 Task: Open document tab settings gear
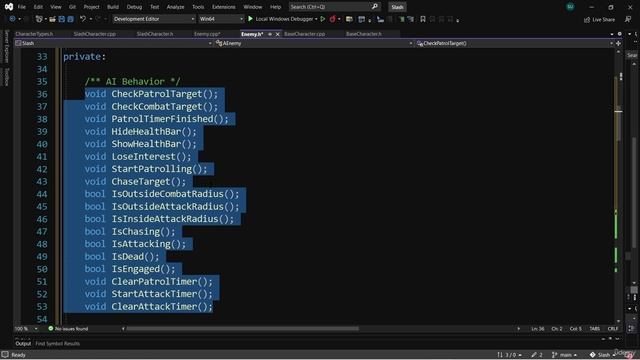click(x=620, y=34)
